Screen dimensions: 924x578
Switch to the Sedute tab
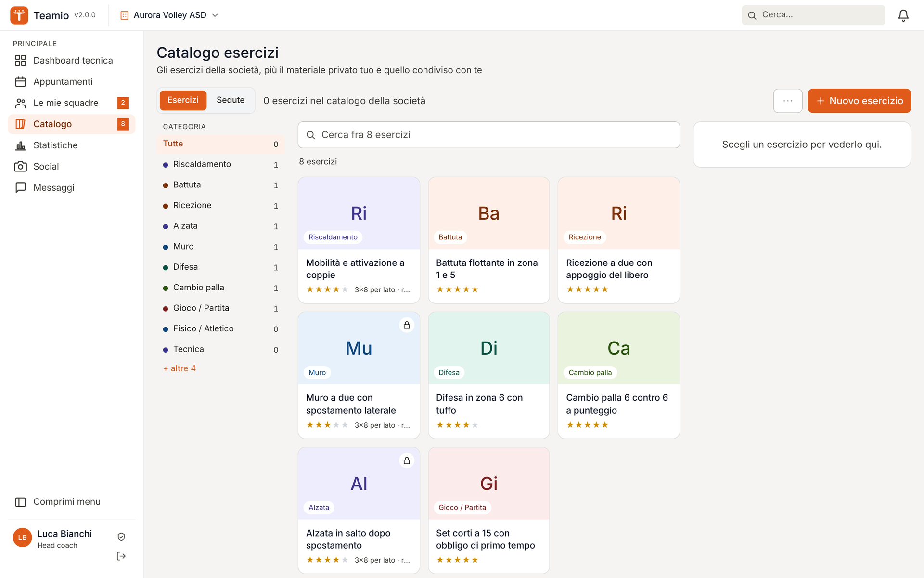(x=231, y=100)
